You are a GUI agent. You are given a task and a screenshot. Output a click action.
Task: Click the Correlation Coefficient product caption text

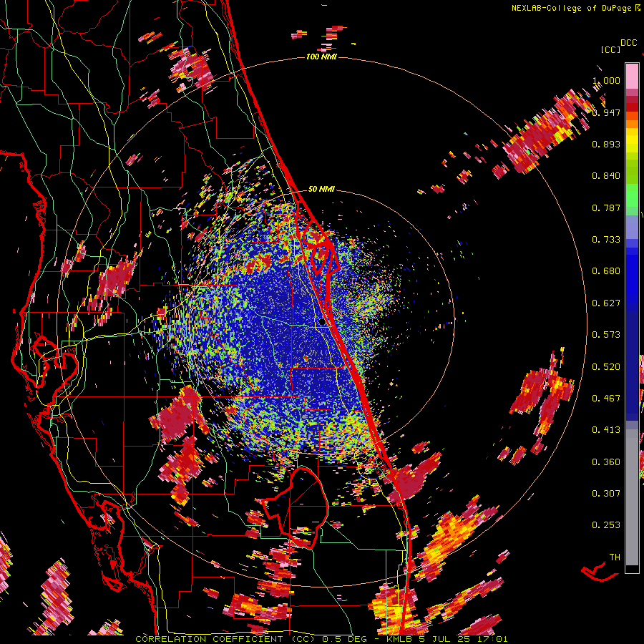click(x=321, y=639)
